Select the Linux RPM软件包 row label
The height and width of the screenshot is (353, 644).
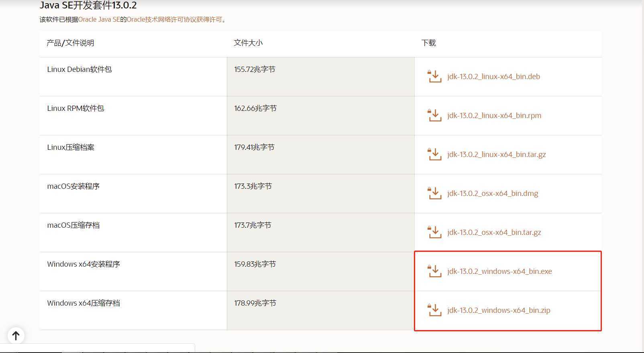75,108
